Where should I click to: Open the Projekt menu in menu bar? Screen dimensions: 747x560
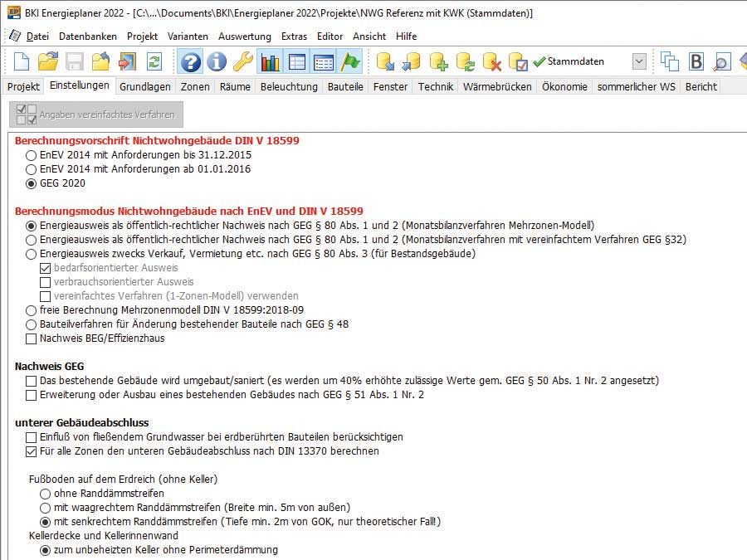coord(142,37)
